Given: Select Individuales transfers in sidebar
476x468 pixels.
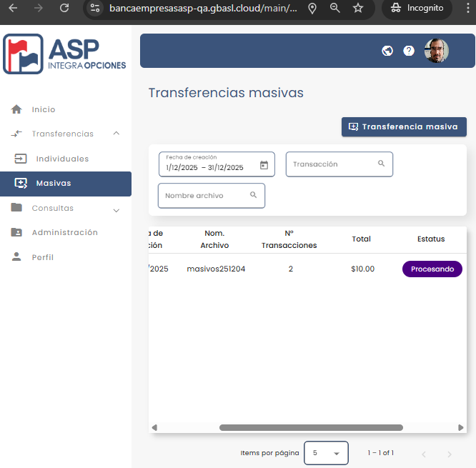Looking at the screenshot, I should pos(62,159).
